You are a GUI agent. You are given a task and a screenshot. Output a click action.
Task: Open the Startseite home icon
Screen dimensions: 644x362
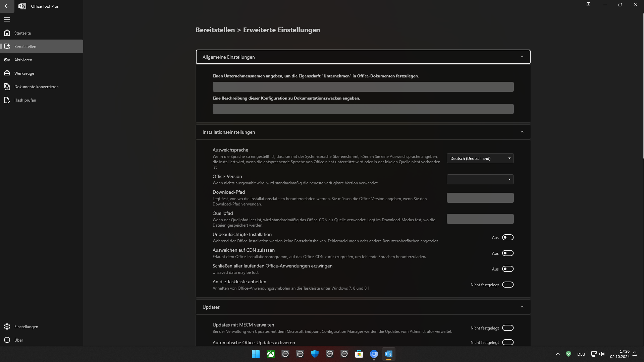click(7, 33)
